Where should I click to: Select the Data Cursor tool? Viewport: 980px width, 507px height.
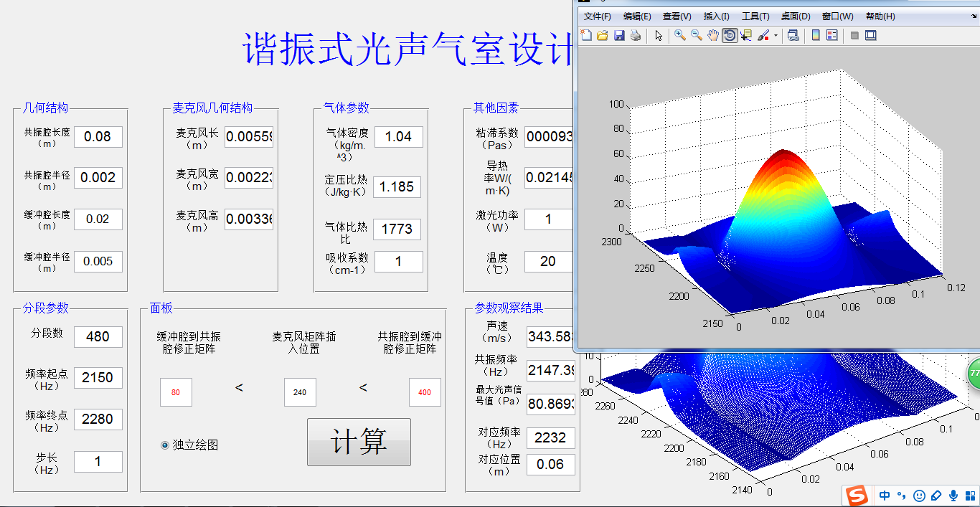pos(746,35)
